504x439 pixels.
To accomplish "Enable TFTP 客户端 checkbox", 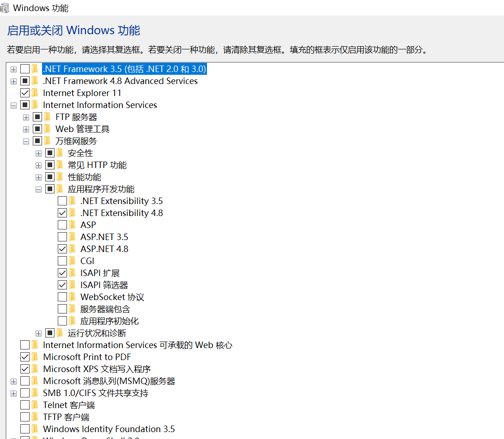I will coord(25,417).
